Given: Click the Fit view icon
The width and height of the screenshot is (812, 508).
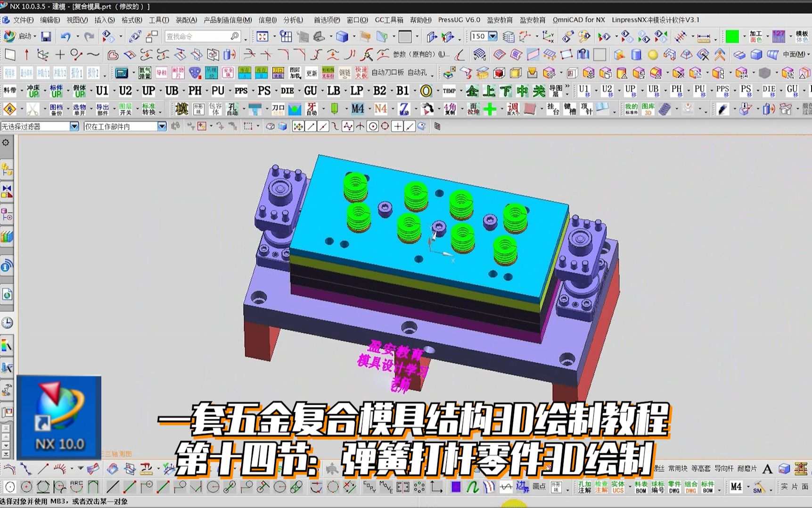Looking at the screenshot, I should (x=262, y=36).
